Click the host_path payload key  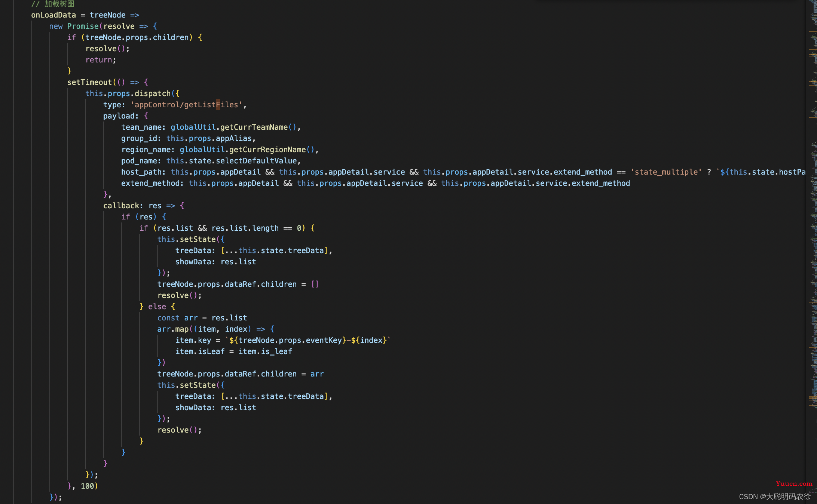point(141,172)
